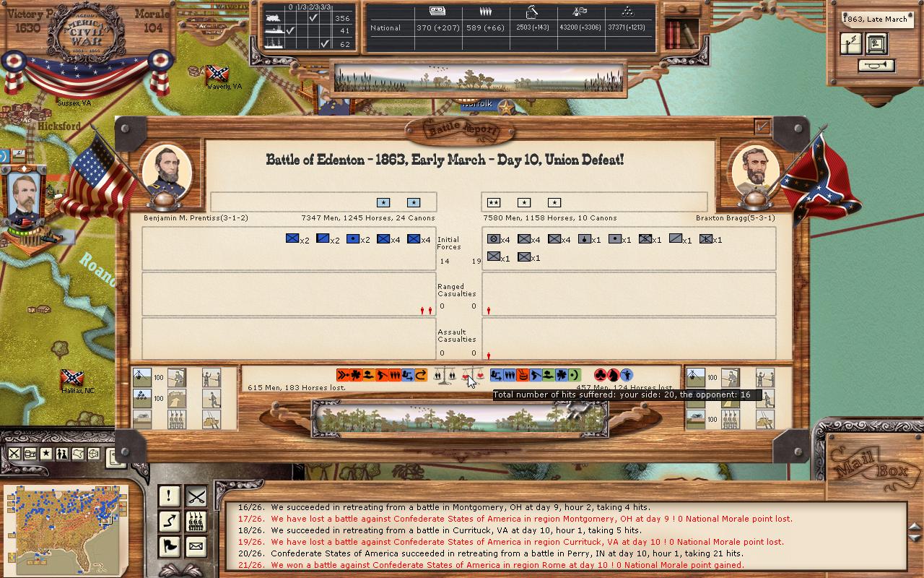Toggle the couple silhouette map filter

pyautogui.click(x=62, y=454)
